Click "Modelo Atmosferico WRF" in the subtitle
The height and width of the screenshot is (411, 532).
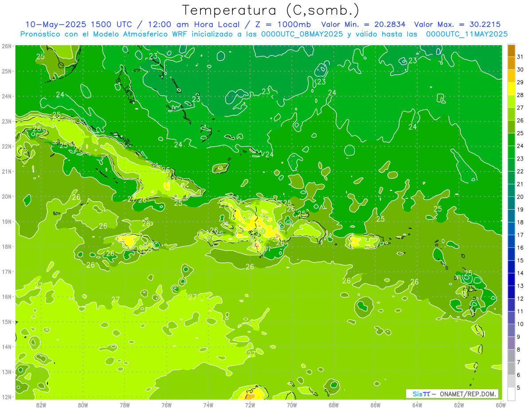click(139, 34)
